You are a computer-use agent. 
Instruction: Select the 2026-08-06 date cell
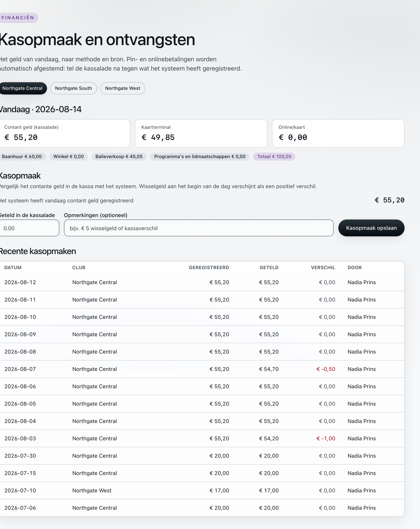click(20, 387)
